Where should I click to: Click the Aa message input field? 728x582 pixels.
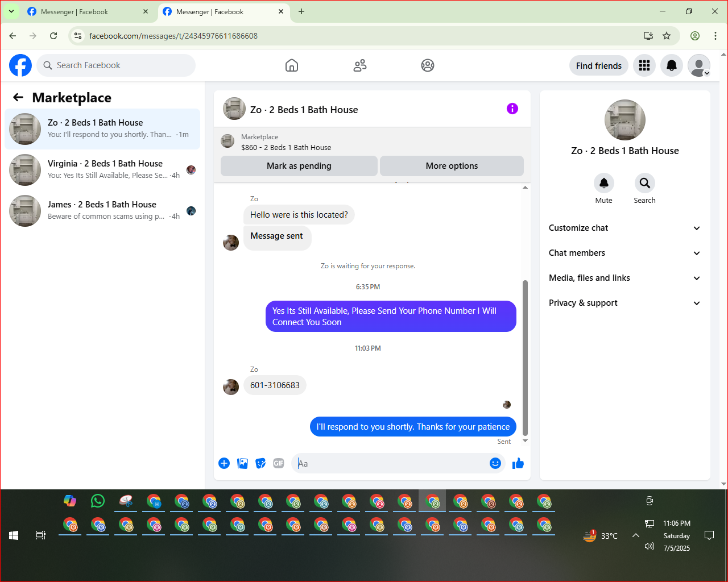(x=390, y=463)
